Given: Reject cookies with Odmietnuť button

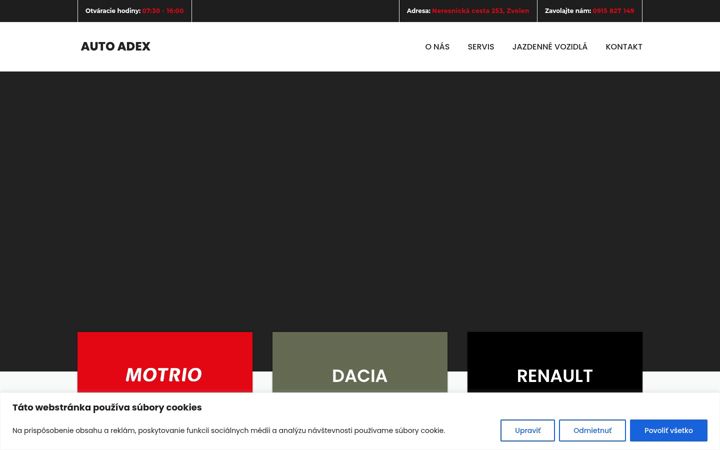Looking at the screenshot, I should click(x=592, y=430).
